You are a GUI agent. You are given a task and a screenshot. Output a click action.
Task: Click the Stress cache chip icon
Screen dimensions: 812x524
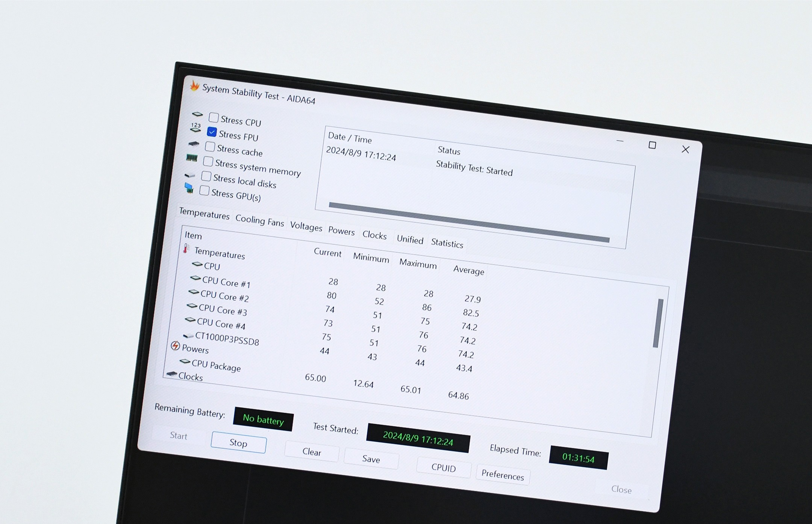[x=194, y=144]
